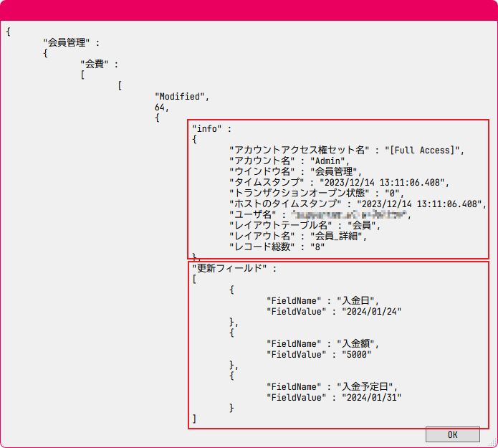
Task: Click the "ウインドウ名" key text
Action: point(262,171)
